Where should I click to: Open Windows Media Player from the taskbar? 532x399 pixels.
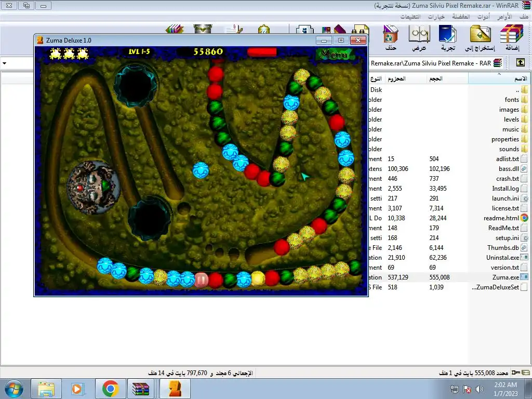point(78,389)
